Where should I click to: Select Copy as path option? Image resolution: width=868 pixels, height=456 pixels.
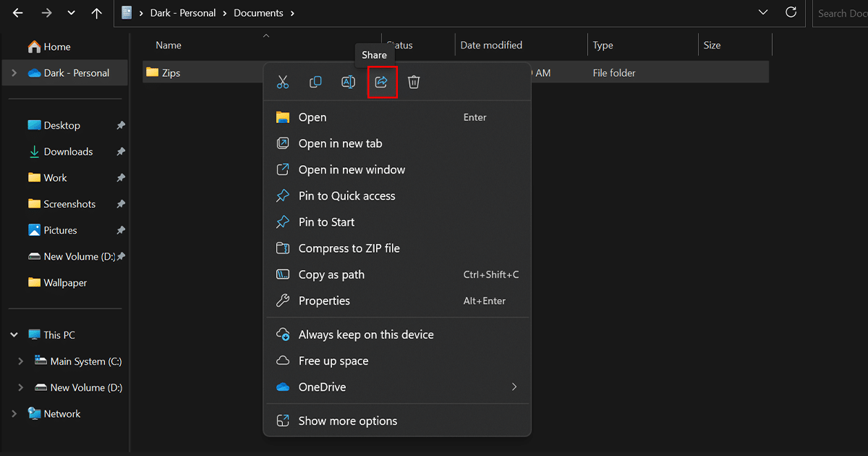pos(331,275)
